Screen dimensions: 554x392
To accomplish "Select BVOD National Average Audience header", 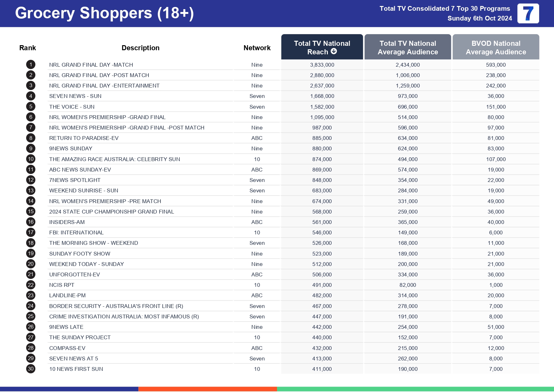I will tap(496, 47).
